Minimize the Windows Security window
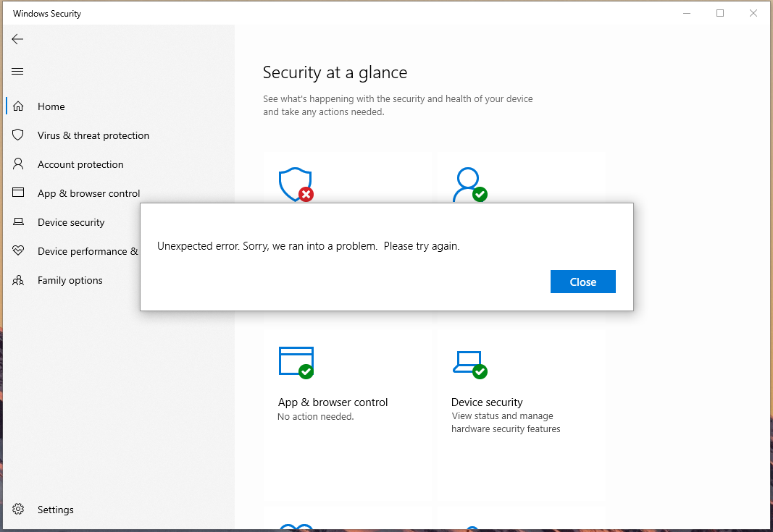This screenshot has width=773, height=532. point(687,13)
